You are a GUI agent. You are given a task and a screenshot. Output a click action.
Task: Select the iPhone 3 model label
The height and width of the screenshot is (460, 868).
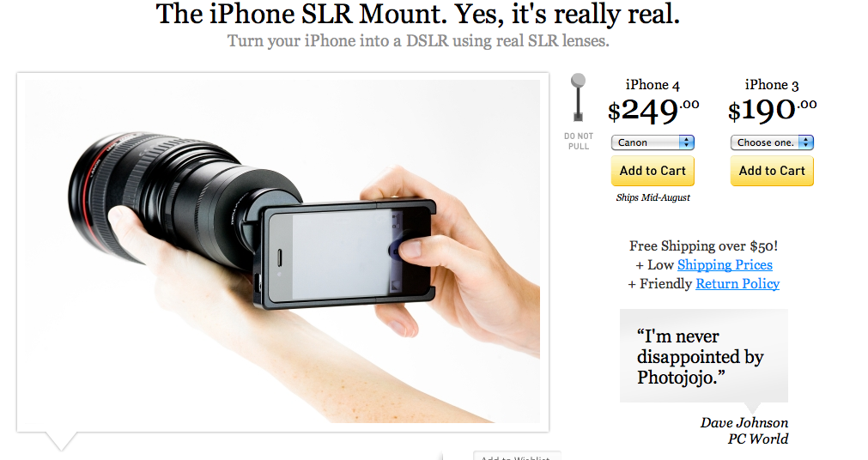(x=772, y=85)
